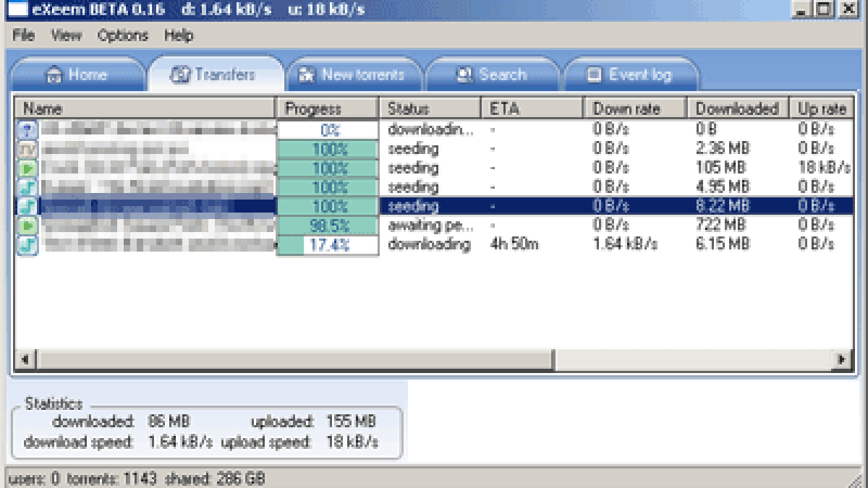Sort by the Progress column header

[x=328, y=108]
